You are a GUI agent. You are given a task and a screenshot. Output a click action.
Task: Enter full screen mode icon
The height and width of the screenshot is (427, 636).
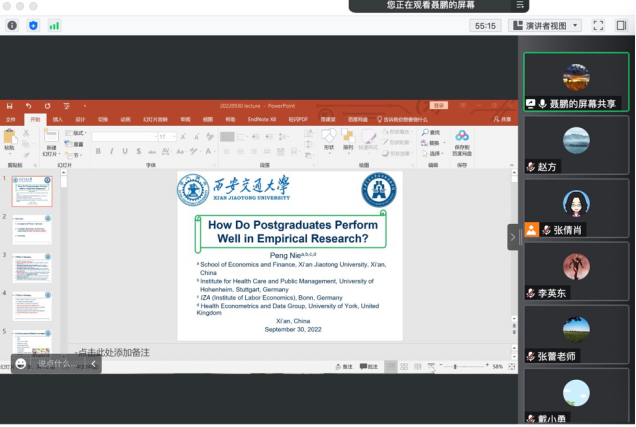pyautogui.click(x=598, y=25)
